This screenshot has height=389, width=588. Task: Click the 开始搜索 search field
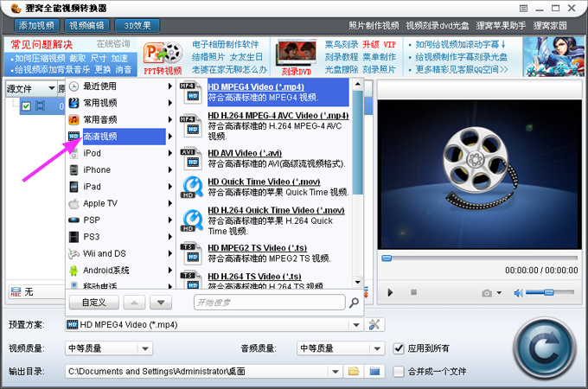click(x=270, y=303)
